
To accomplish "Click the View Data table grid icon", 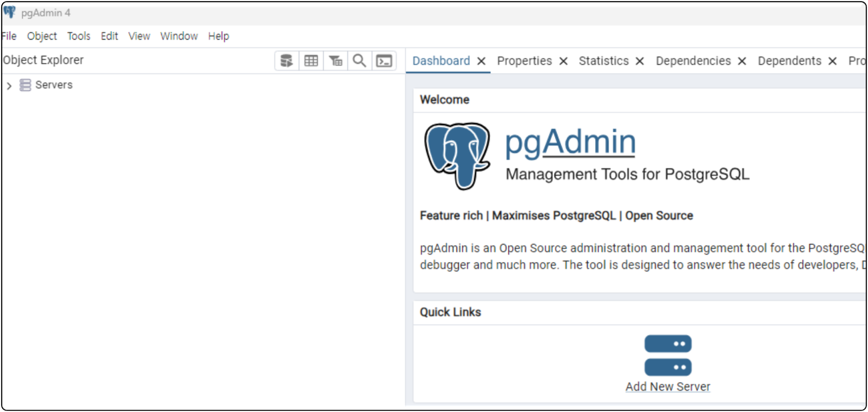I will (311, 61).
